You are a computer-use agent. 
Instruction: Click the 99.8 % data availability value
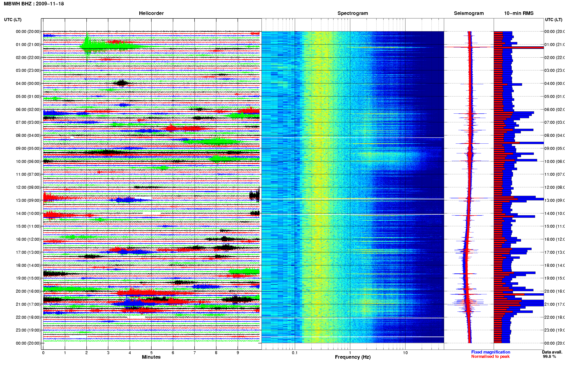[x=549, y=357]
